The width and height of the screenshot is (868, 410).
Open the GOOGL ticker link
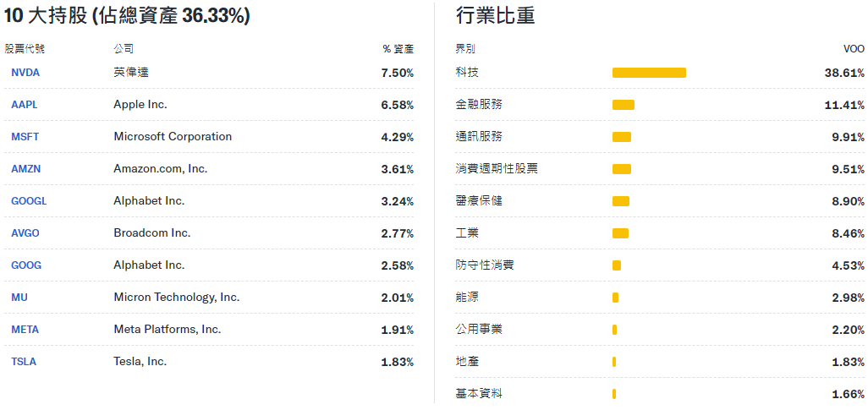29,201
